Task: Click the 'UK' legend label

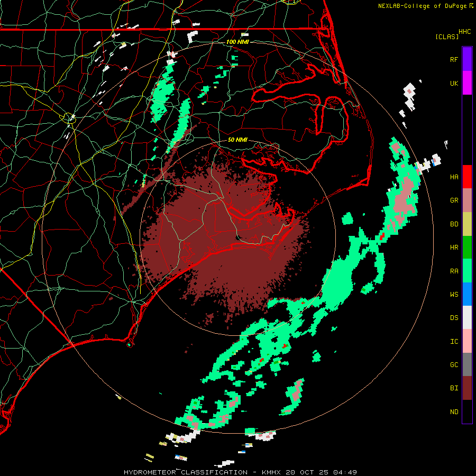Action: coord(454,83)
